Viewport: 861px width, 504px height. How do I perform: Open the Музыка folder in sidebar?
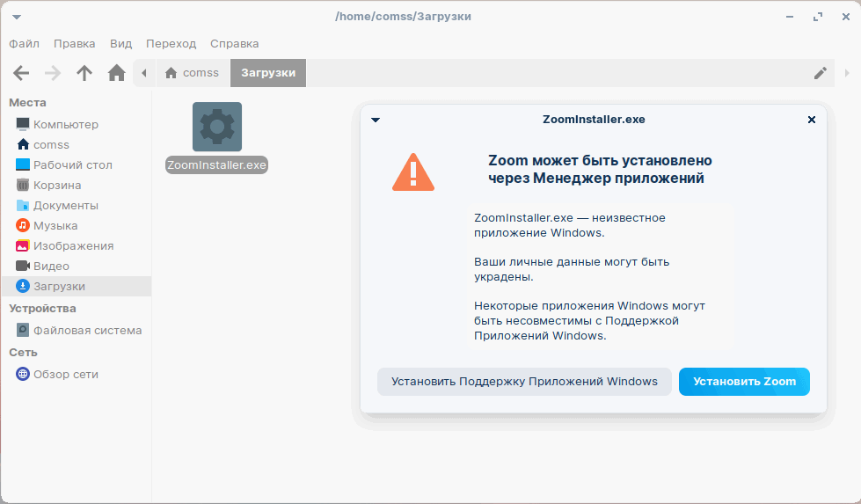coord(55,225)
